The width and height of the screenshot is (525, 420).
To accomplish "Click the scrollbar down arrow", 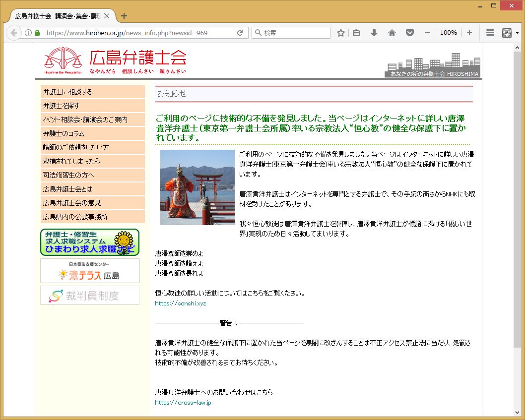I will (517, 412).
